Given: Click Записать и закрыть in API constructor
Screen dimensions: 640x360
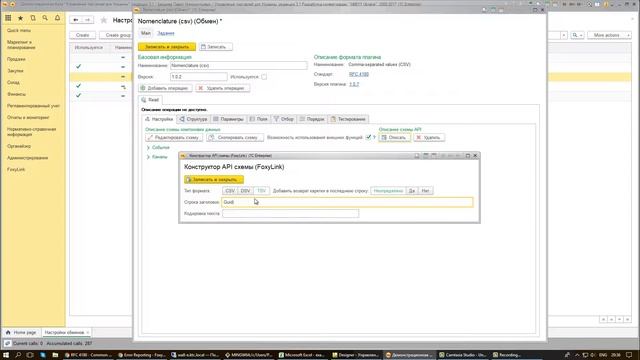Looking at the screenshot, I should click(214, 180).
